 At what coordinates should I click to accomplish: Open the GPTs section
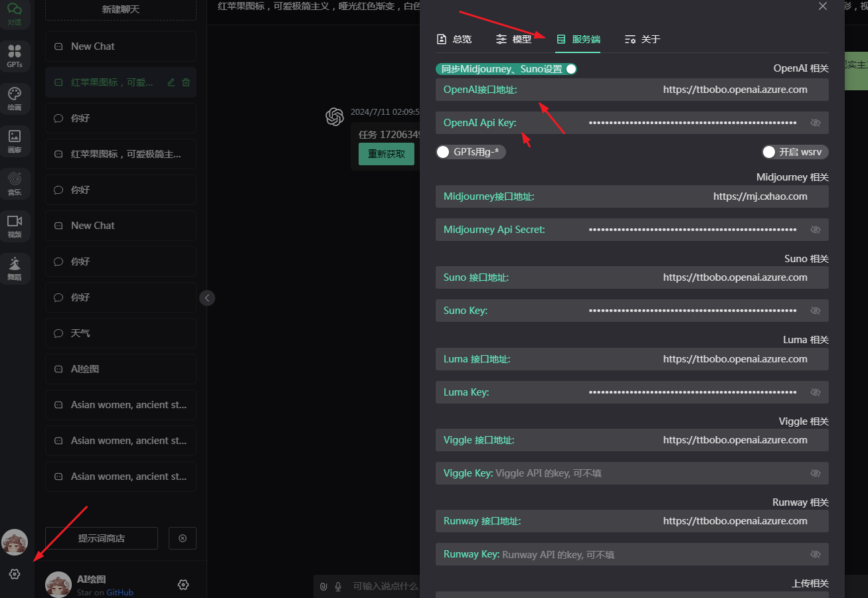(x=15, y=56)
